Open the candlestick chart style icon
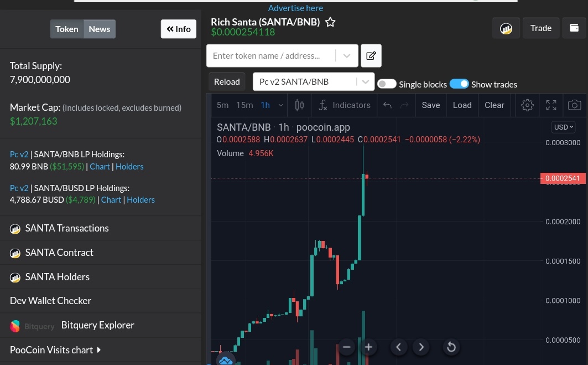This screenshot has height=365, width=588. pyautogui.click(x=299, y=105)
